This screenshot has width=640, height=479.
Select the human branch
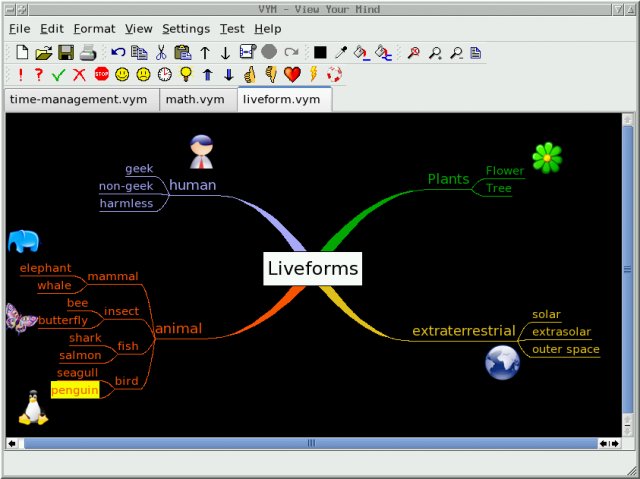click(193, 185)
